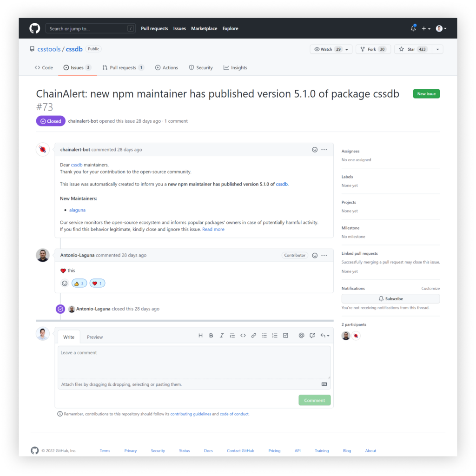Viewport: 476px width, 476px height.
Task: Open options menu for Antonio-Laguna's comment
Action: 324,255
